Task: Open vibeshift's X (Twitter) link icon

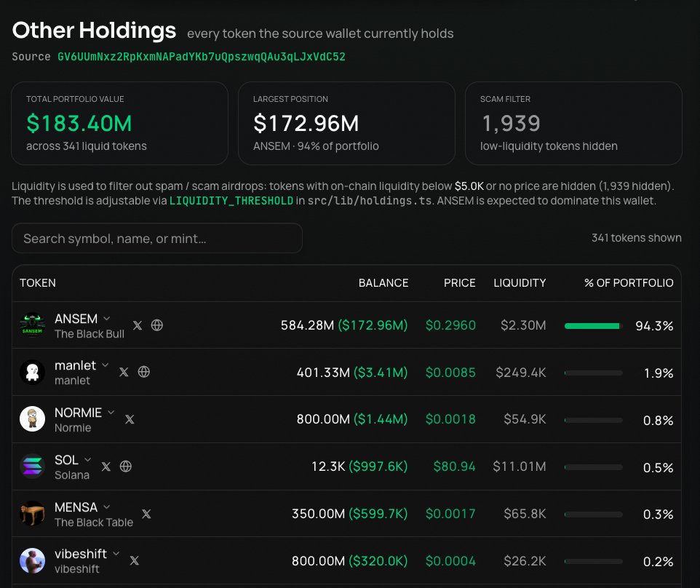Action: tap(135, 561)
